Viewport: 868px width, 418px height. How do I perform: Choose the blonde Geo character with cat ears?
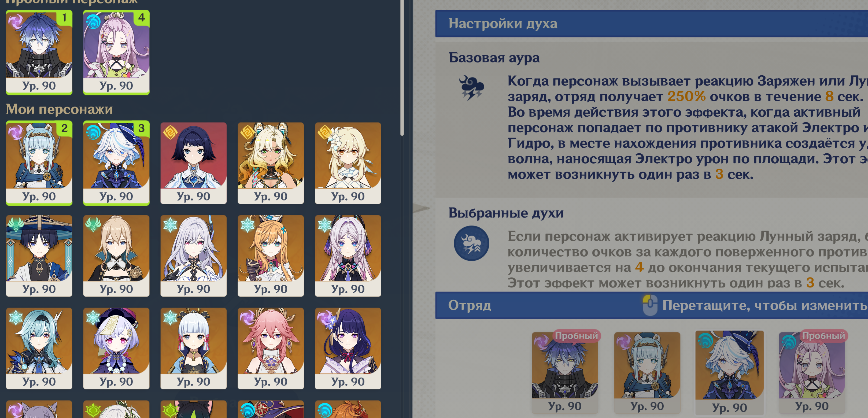(x=271, y=163)
